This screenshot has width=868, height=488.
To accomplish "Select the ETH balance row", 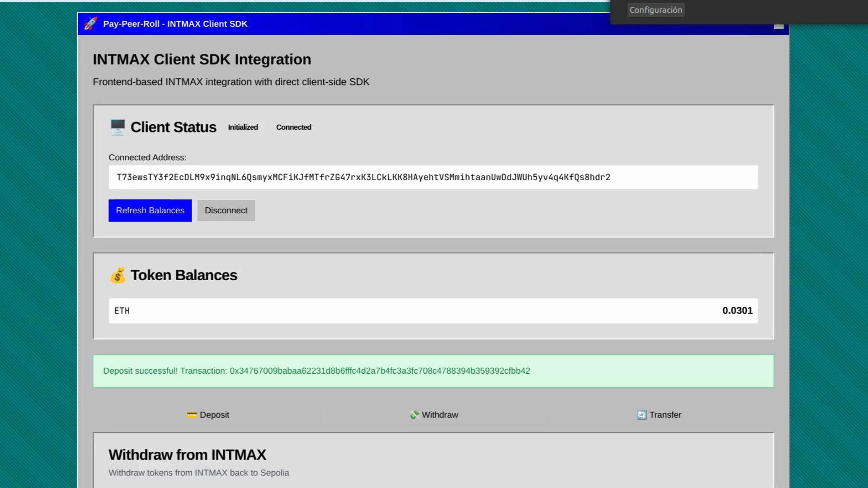I will 433,311.
